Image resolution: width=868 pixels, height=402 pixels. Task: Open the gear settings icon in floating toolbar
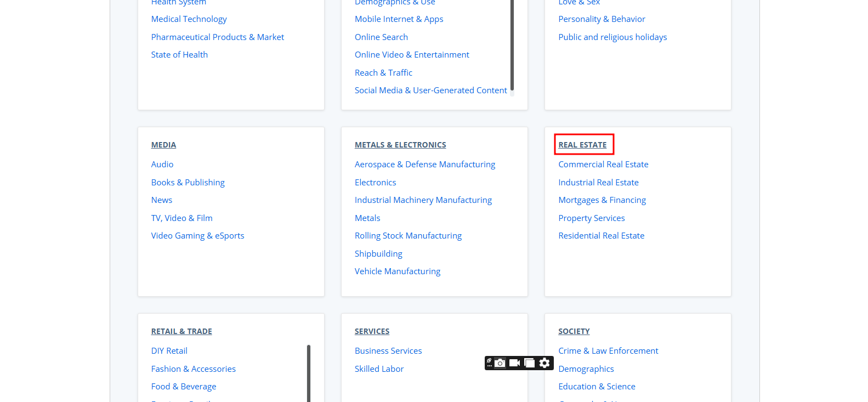click(544, 363)
